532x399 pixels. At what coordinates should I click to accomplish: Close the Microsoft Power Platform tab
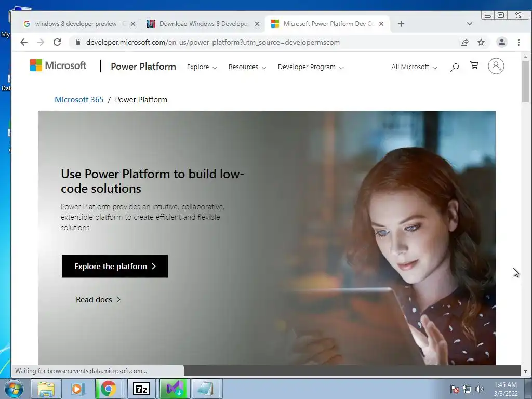coord(381,24)
